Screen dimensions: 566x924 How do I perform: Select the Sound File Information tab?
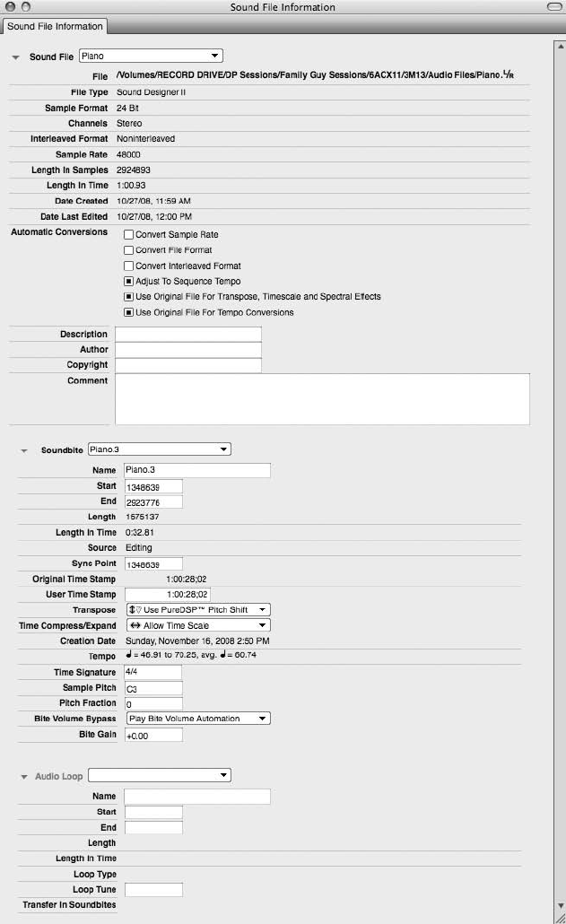pos(55,27)
